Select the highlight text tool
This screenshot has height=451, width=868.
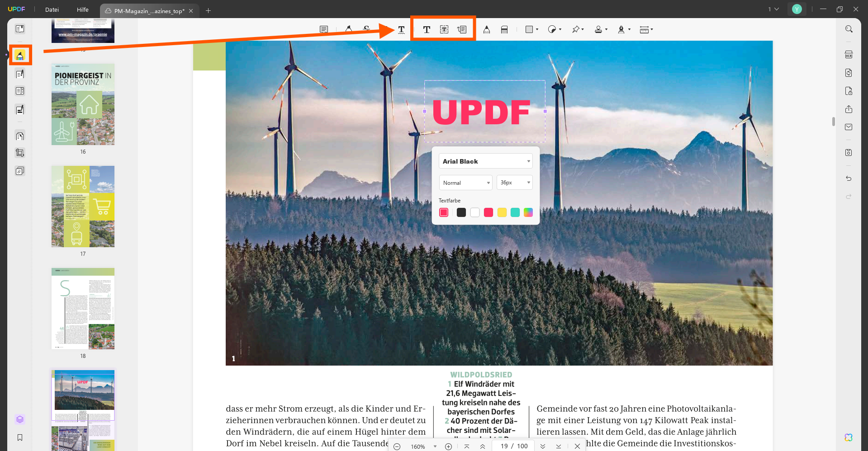[x=349, y=30]
